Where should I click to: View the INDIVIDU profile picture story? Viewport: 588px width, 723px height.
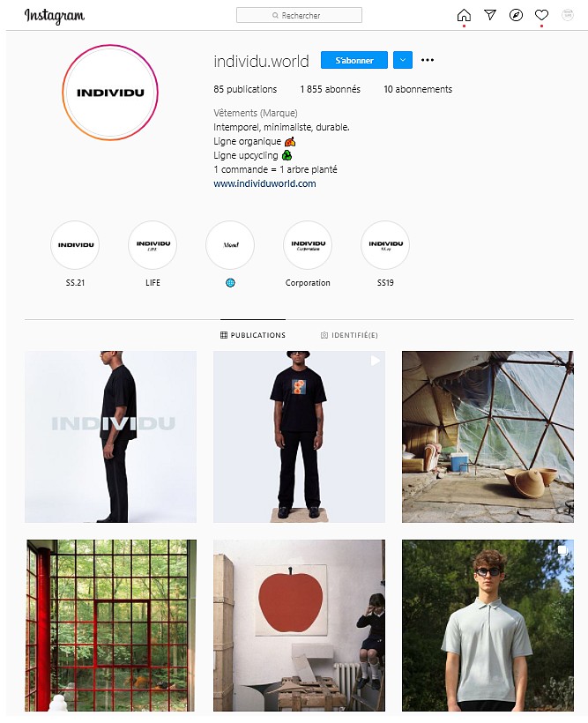[x=110, y=93]
